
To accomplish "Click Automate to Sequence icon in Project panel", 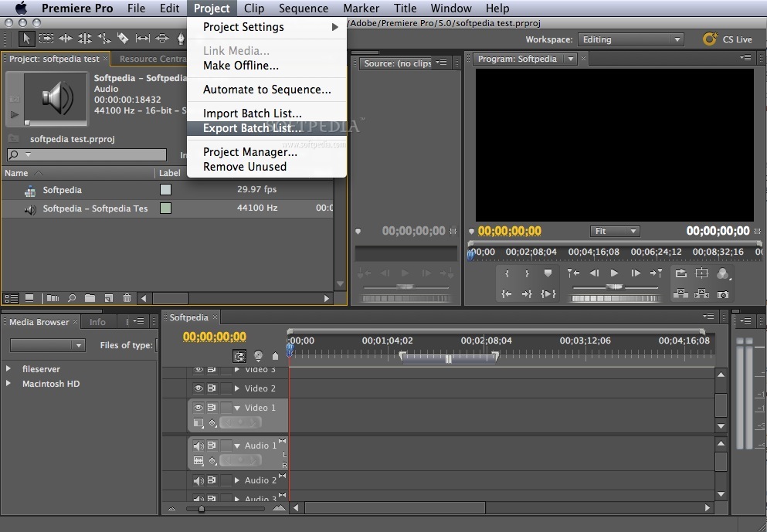I will 53,298.
